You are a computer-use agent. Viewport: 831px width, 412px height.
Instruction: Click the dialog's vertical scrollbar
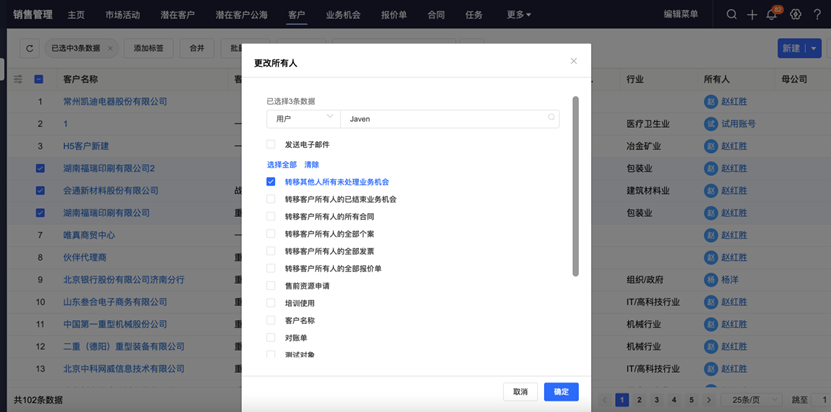[x=575, y=185]
